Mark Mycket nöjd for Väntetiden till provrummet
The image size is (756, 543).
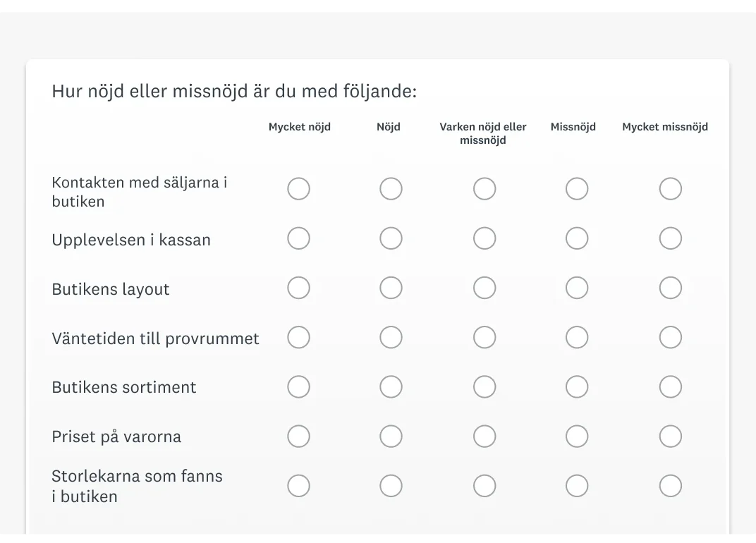298,337
